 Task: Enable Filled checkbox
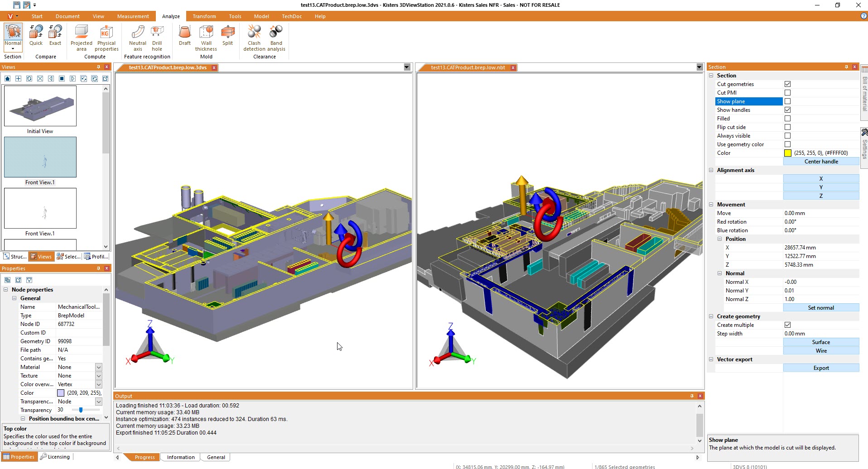787,119
